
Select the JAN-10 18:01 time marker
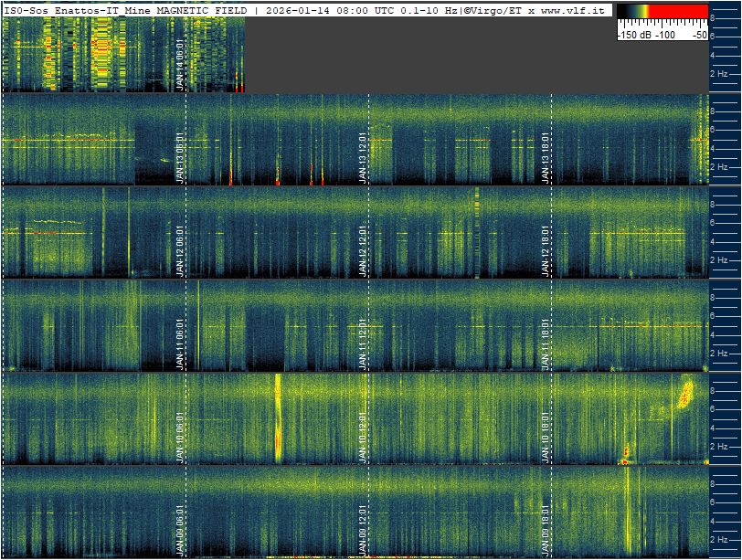pos(546,438)
